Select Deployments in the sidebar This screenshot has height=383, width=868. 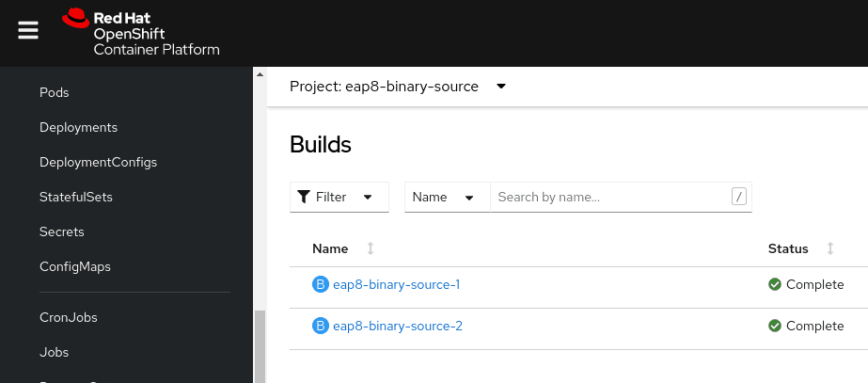point(78,127)
